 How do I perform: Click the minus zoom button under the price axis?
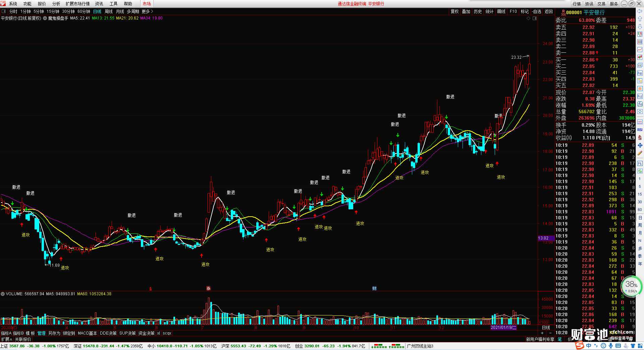click(x=550, y=333)
